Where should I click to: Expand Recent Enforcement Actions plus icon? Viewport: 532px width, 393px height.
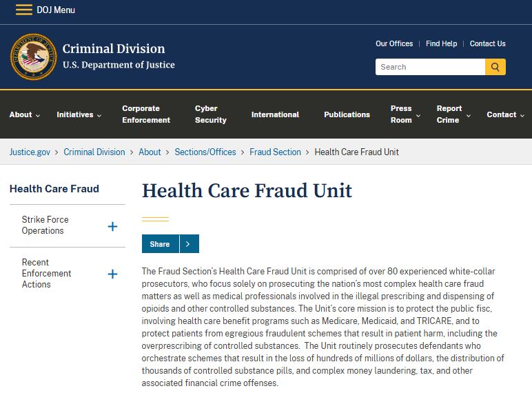coord(112,274)
